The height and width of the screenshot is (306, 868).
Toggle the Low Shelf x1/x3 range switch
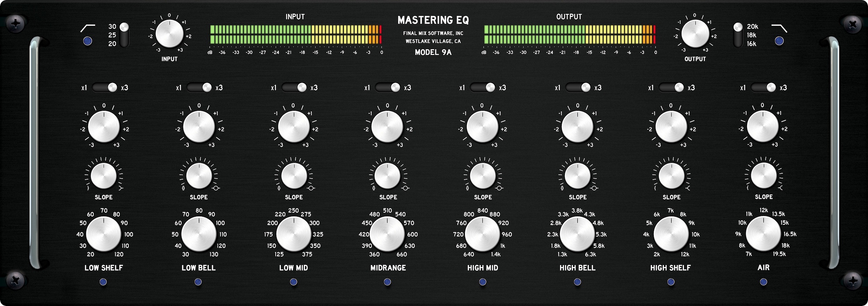click(105, 88)
